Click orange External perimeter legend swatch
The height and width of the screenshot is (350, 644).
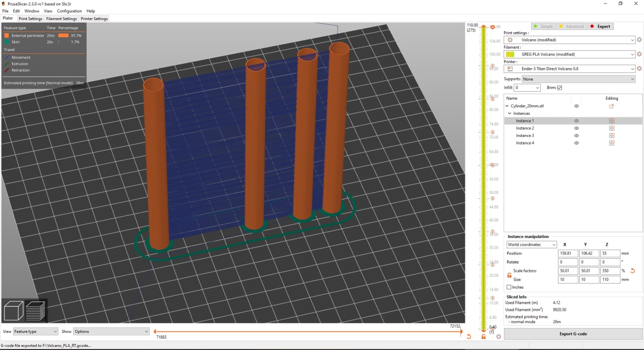[7, 36]
